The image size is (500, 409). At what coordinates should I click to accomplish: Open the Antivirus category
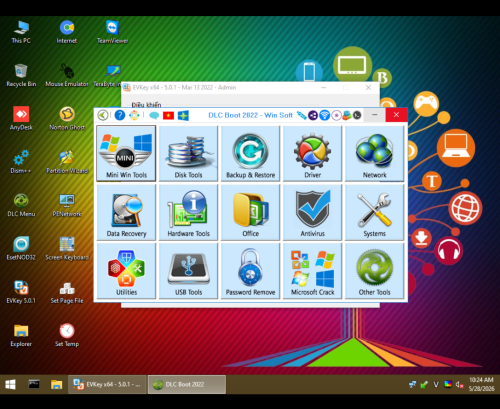point(312,212)
